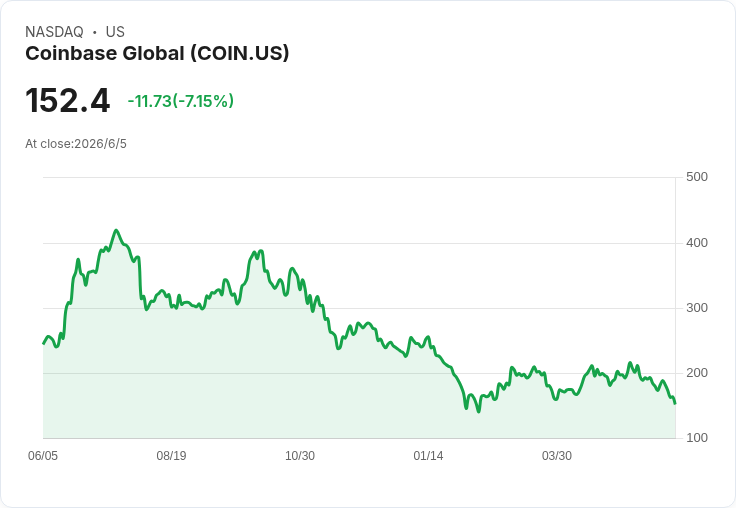Click the 01/14 date axis label
Viewport: 736px width, 508px height.
tap(428, 456)
